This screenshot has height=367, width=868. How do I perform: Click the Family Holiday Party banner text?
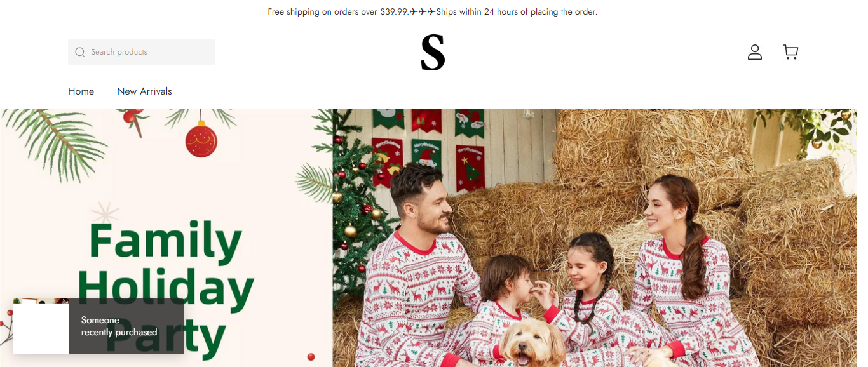(165, 290)
